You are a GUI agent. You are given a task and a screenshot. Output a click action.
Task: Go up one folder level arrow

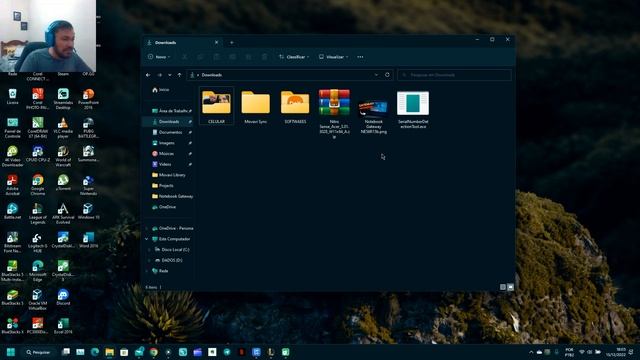click(180, 75)
